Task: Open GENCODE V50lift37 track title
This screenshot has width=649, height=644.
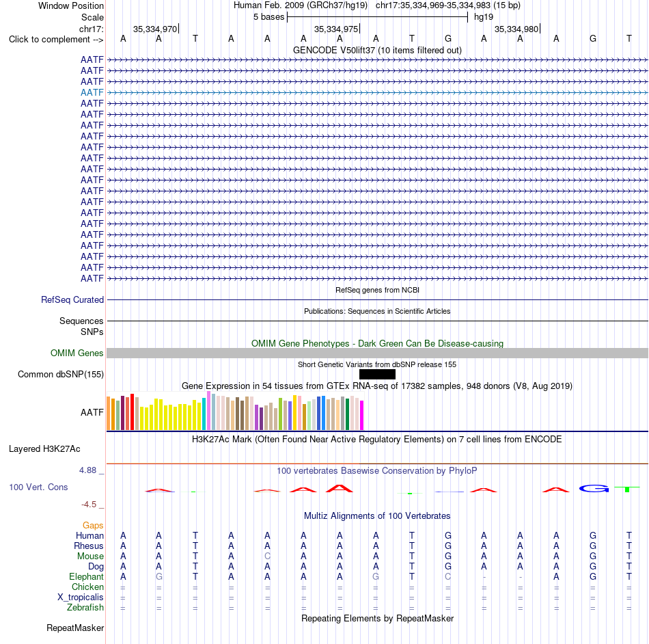Action: pos(377,50)
